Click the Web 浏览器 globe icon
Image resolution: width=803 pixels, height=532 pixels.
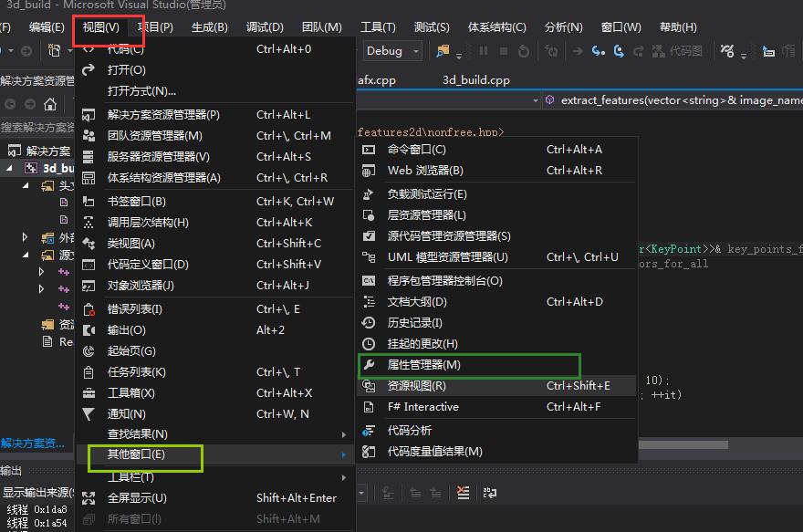[369, 171]
